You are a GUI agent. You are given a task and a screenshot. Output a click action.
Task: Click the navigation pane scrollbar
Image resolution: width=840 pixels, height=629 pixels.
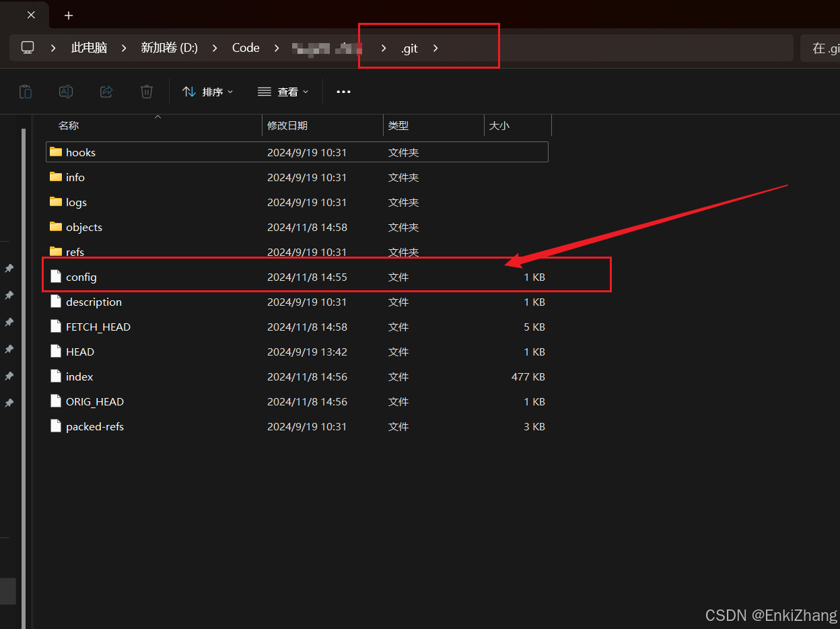coord(24,377)
